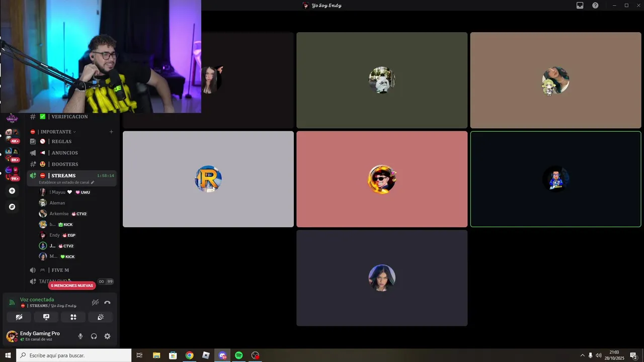Open the activities launcher button
The width and height of the screenshot is (644, 362).
click(x=73, y=317)
